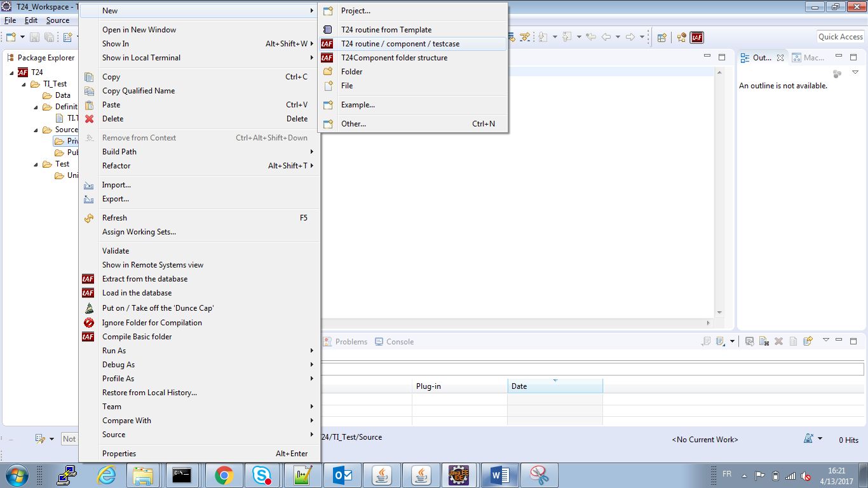Choose 'Properties' in the context menu
This screenshot has height=488, width=868.
tap(119, 454)
